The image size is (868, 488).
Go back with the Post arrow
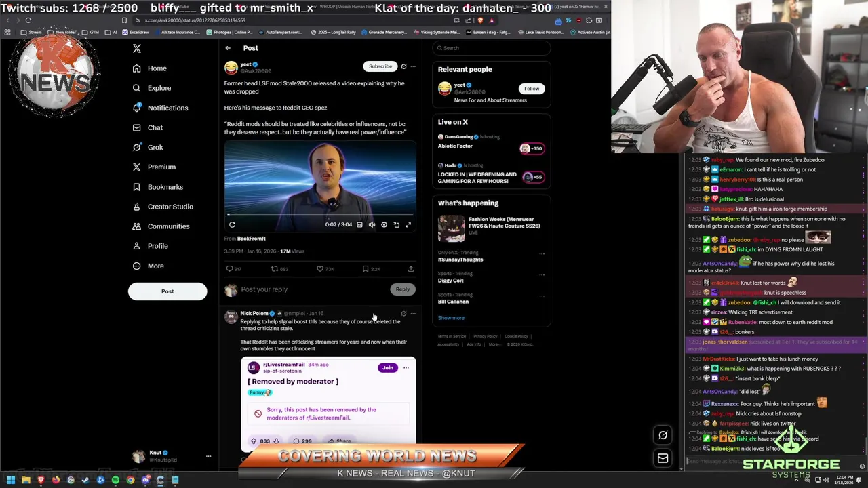pos(228,48)
